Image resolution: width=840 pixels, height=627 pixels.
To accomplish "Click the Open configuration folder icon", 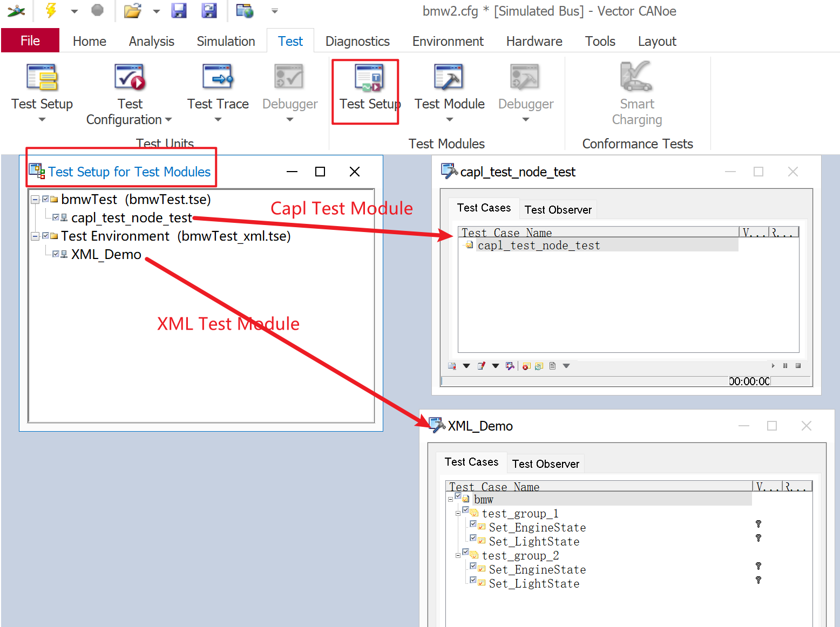I will 132,10.
